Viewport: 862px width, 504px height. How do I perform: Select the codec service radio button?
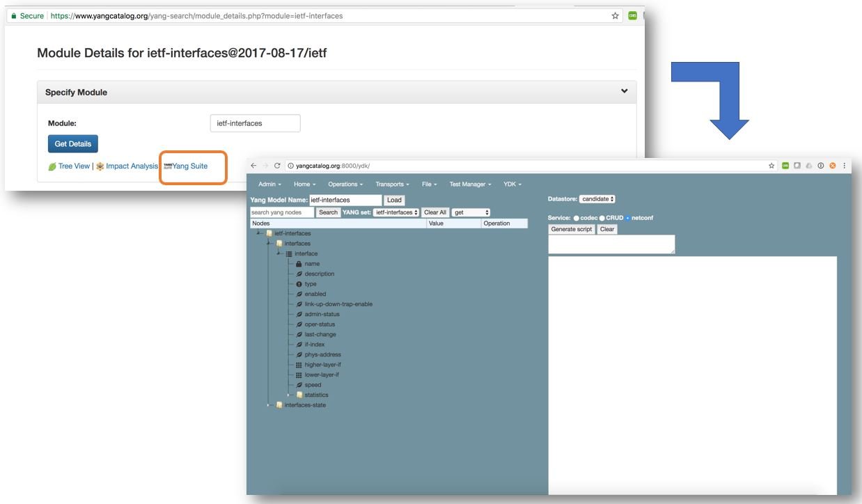[x=576, y=218]
